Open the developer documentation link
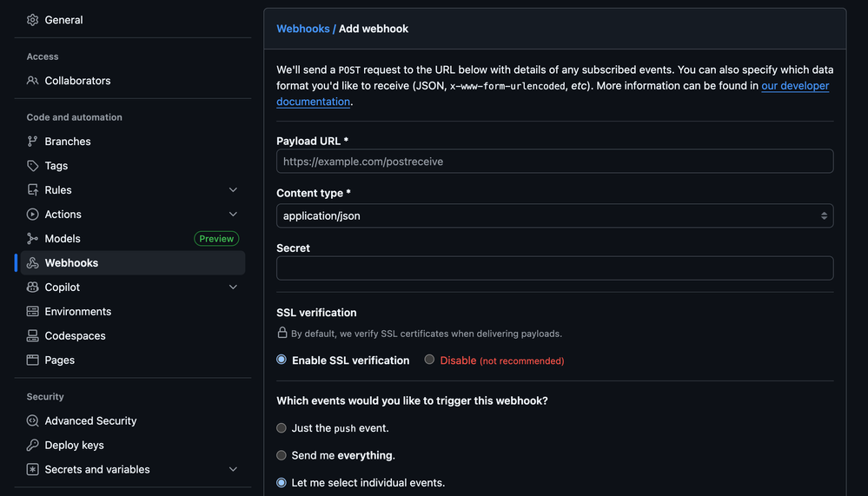The image size is (868, 496). click(x=795, y=86)
